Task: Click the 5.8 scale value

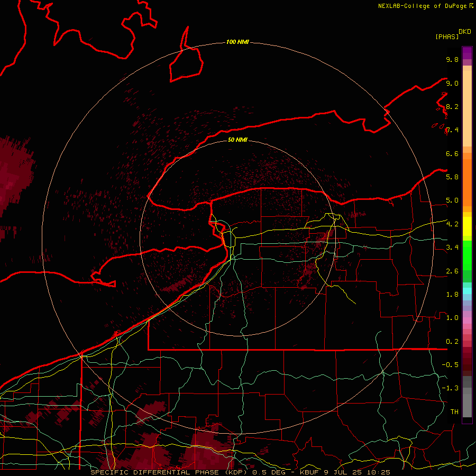Action: coord(452,177)
